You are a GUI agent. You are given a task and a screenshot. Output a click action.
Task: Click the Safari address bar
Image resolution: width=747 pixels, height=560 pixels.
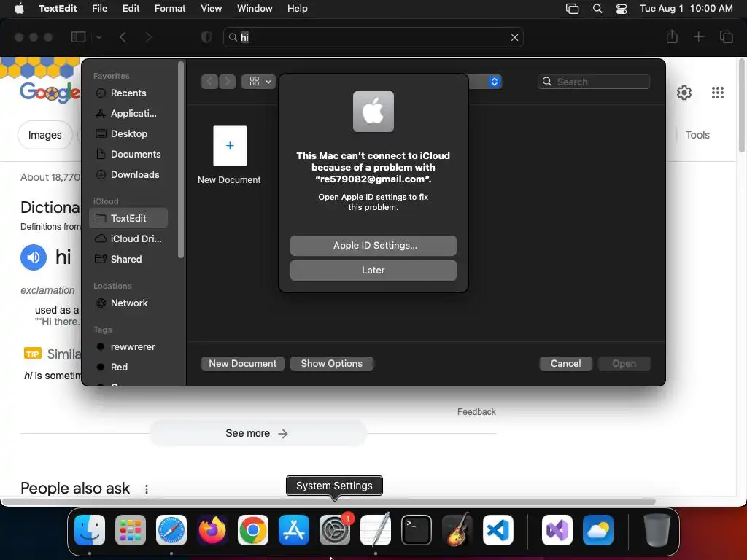click(x=373, y=37)
